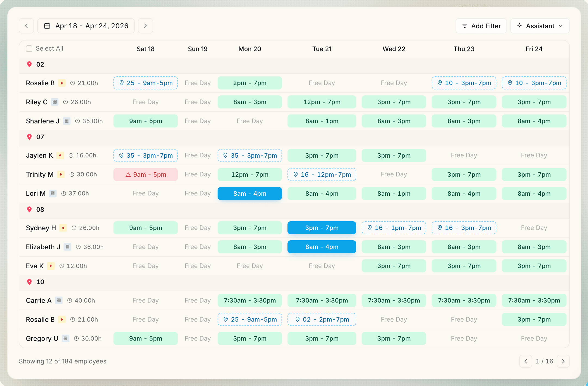588x386 pixels.
Task: Click the location pin icon for group 08
Action: point(29,210)
